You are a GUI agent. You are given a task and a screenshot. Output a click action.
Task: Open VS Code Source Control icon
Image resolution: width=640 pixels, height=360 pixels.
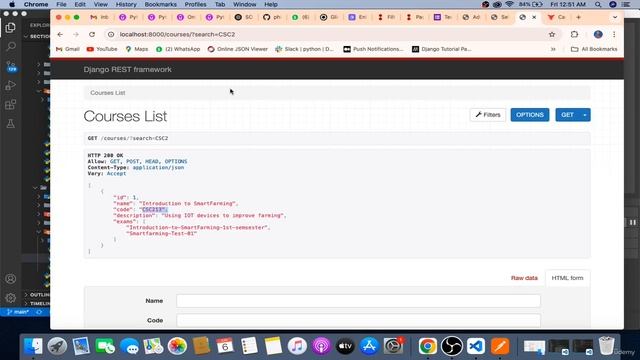click(x=11, y=66)
